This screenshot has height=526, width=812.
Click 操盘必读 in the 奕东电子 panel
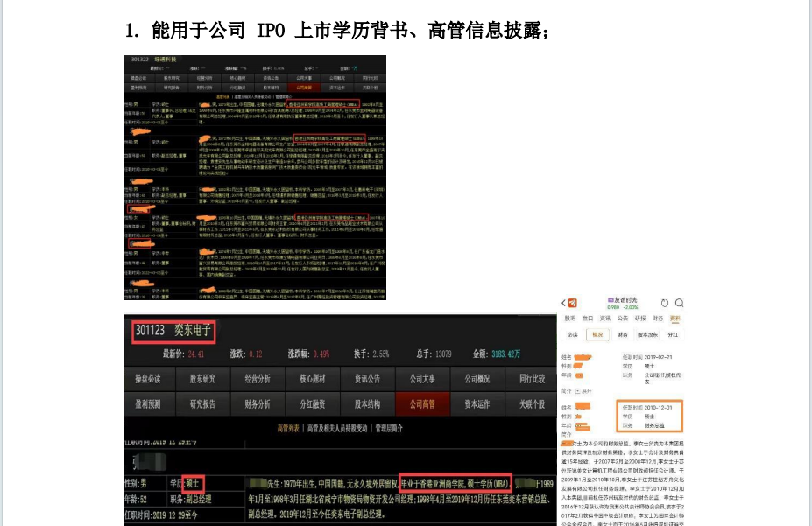(148, 379)
